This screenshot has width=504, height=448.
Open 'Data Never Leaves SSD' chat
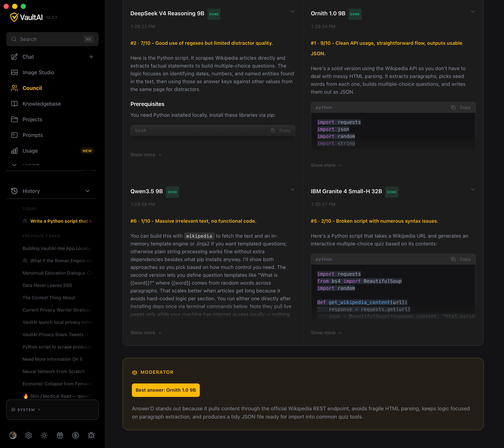point(47,285)
